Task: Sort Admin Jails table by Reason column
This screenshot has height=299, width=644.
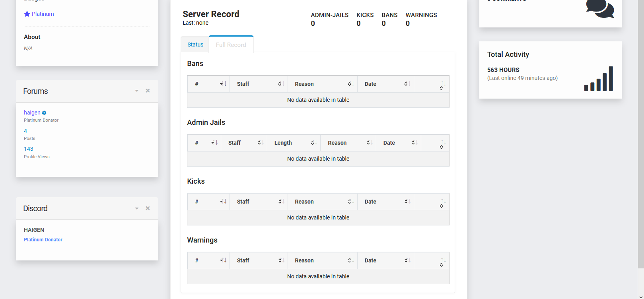Action: pos(348,143)
